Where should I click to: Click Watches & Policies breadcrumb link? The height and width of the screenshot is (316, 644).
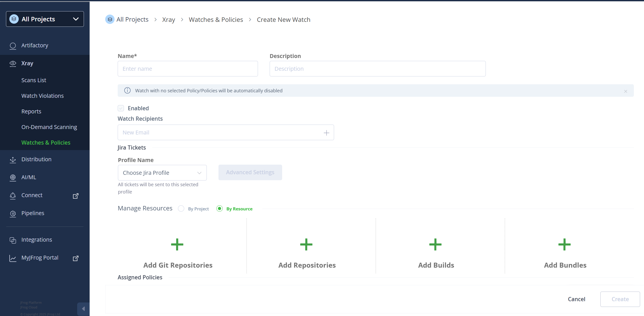point(216,20)
